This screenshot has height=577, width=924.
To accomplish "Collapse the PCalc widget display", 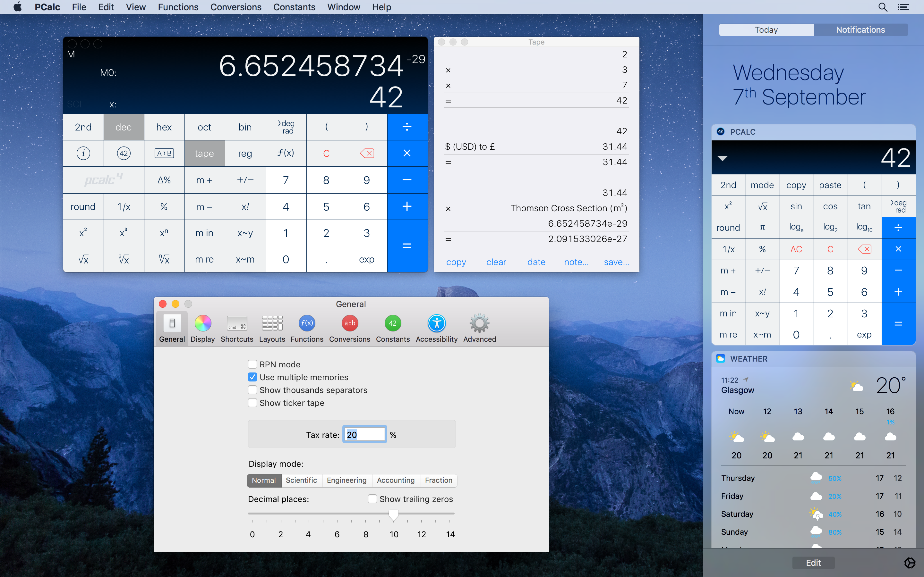I will [x=723, y=158].
